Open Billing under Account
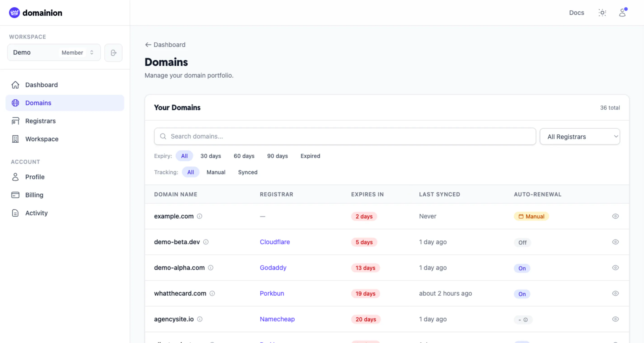 tap(65, 195)
